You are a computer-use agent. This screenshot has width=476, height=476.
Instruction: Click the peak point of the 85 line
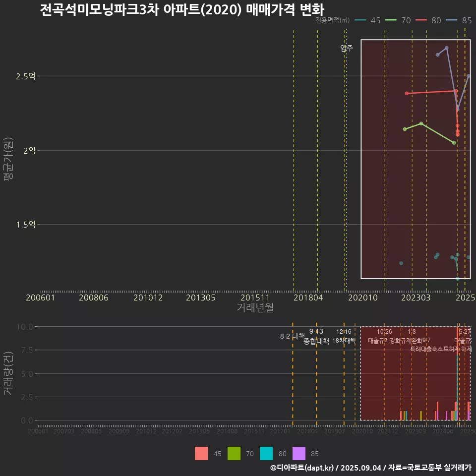coord(447,48)
